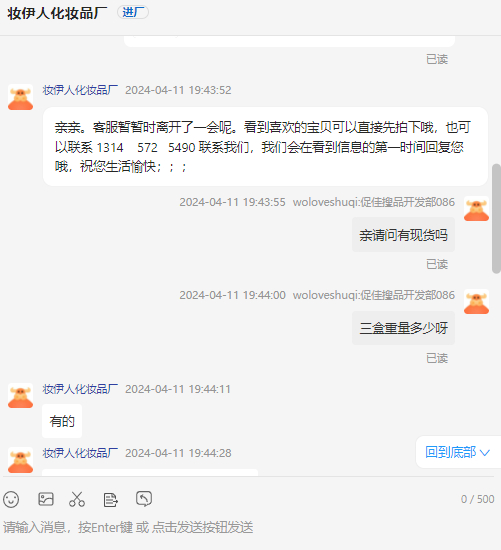The height and width of the screenshot is (550, 501).
Task: Click seller name link at 19:43:52
Action: 80,90
